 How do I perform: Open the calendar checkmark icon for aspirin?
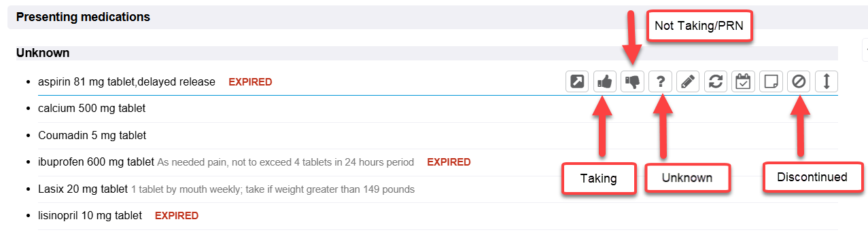pyautogui.click(x=743, y=82)
